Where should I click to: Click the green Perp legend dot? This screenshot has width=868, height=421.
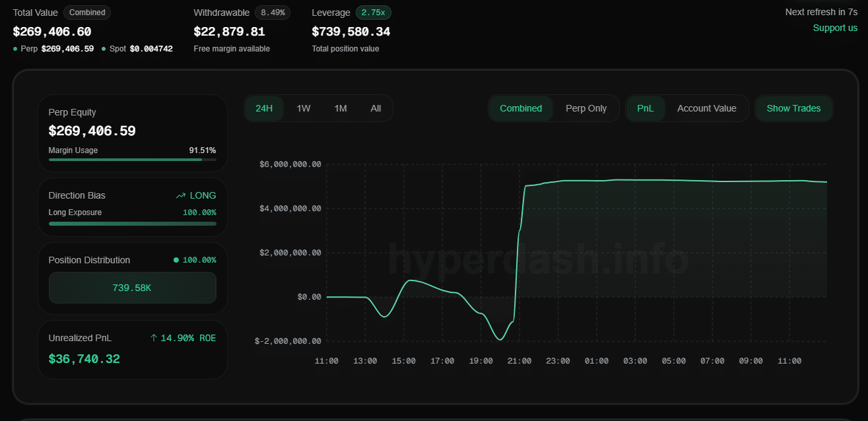click(15, 49)
